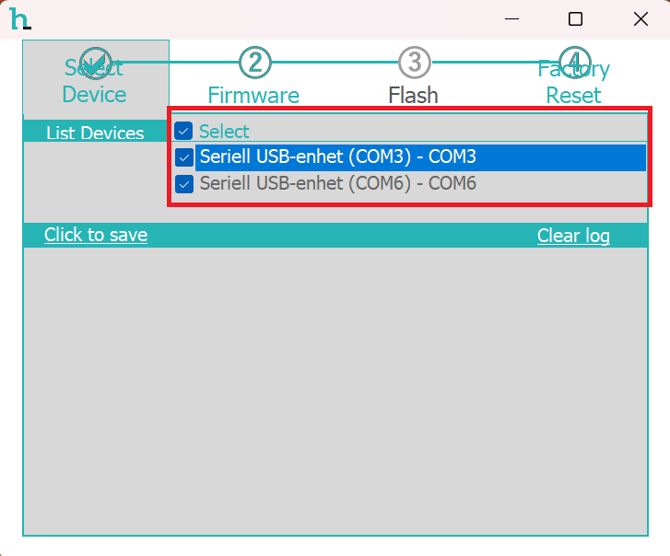Minimize the application window
The image size is (670, 556).
512,19
